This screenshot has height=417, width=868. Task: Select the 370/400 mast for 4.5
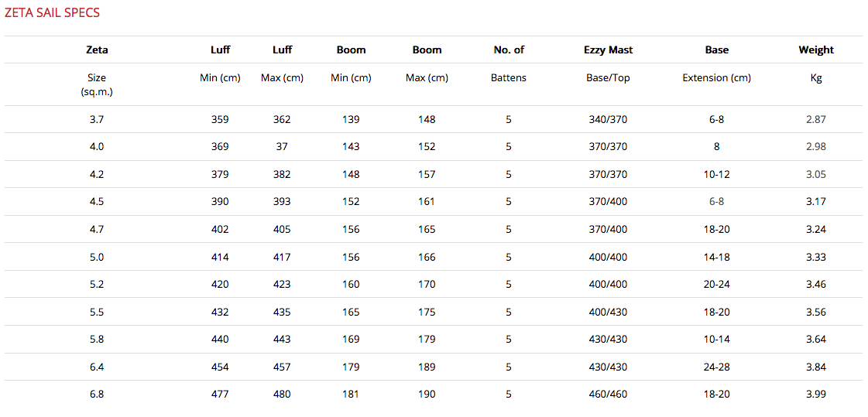609,201
